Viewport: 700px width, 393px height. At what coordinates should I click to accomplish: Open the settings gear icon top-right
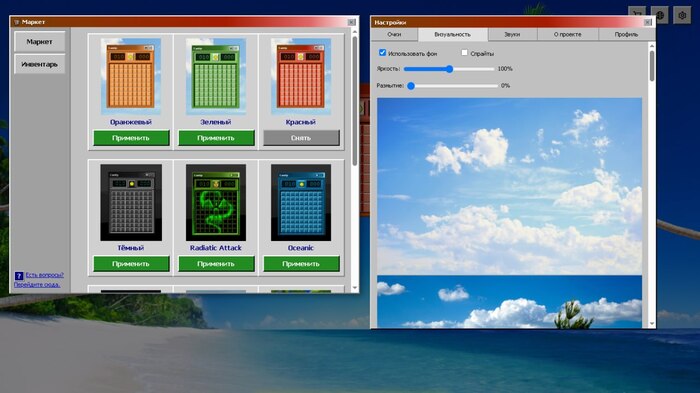point(682,16)
